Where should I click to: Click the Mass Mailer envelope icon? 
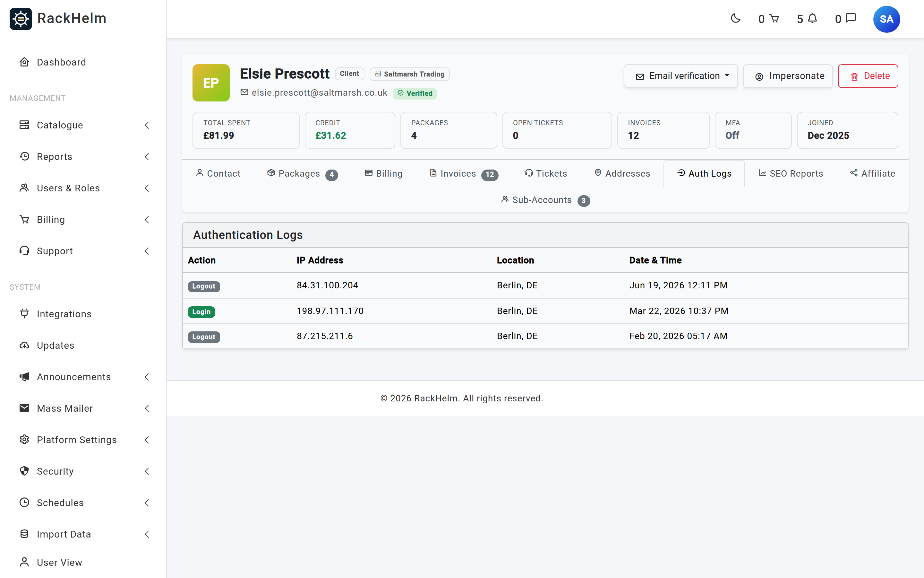click(24, 408)
